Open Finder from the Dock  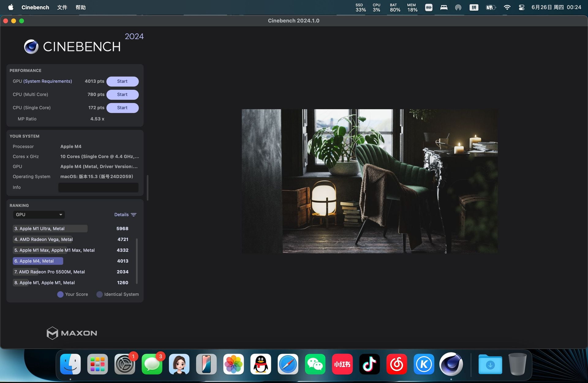(x=70, y=364)
